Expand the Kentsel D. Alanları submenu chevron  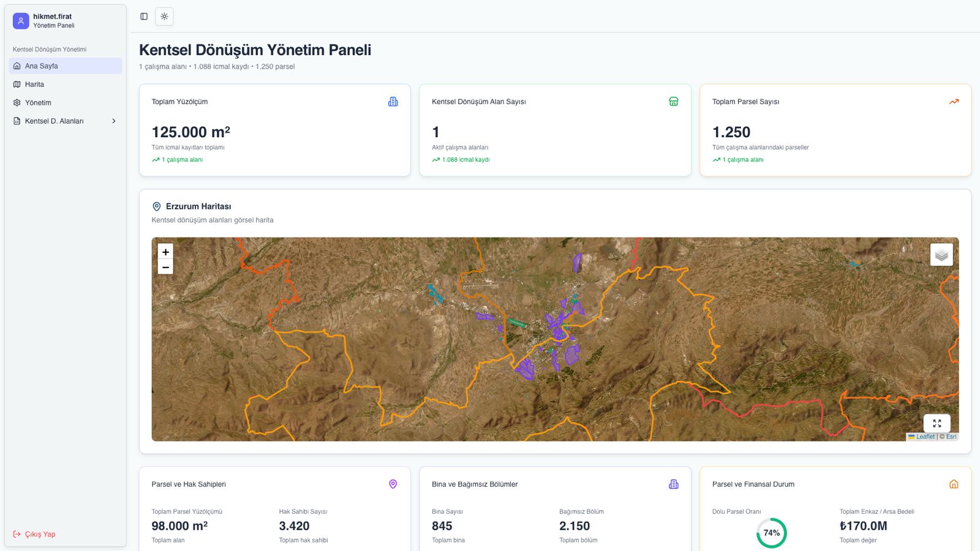pos(114,121)
